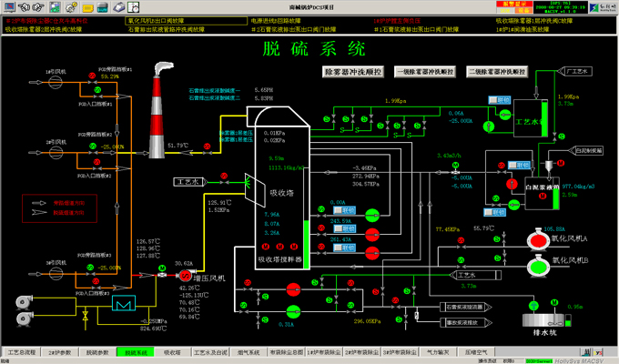The image size is (619, 364).
Task: Click the HollySys logo icon top right
Action: point(603,7)
